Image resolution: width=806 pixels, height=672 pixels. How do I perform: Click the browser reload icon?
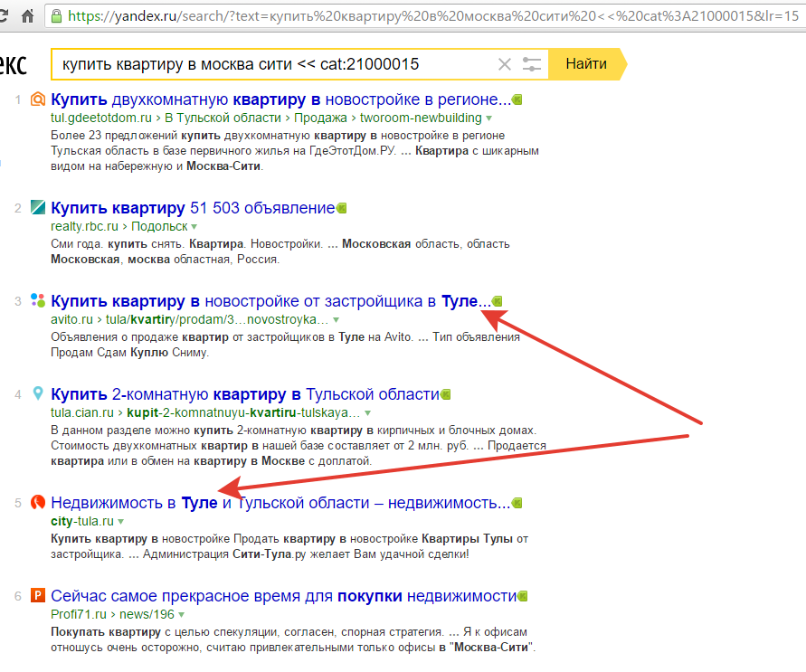point(3,16)
